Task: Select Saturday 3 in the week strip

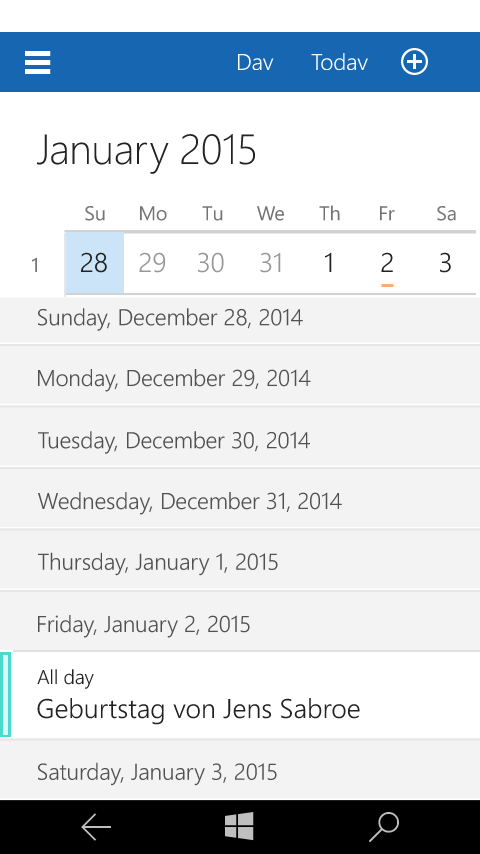Action: (x=446, y=263)
